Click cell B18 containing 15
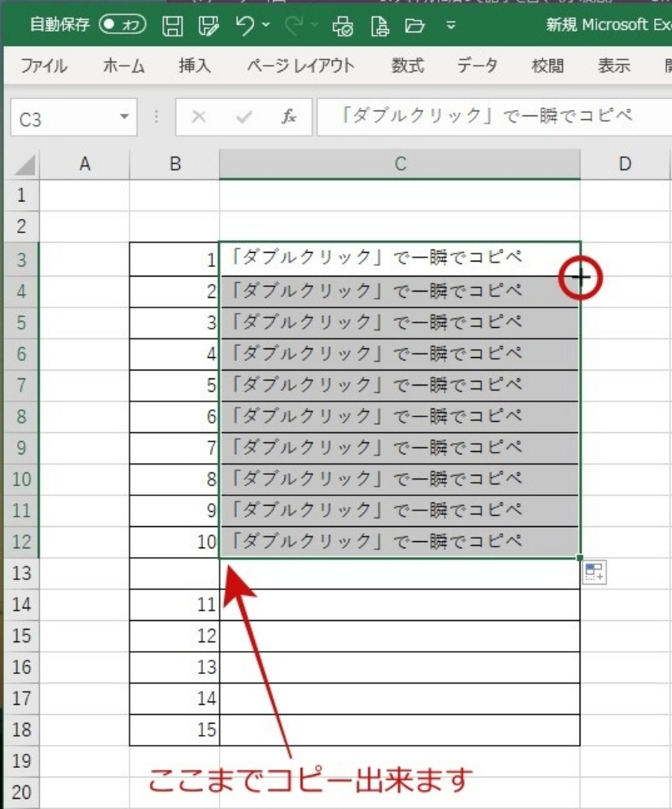The width and height of the screenshot is (672, 809). pos(175,730)
